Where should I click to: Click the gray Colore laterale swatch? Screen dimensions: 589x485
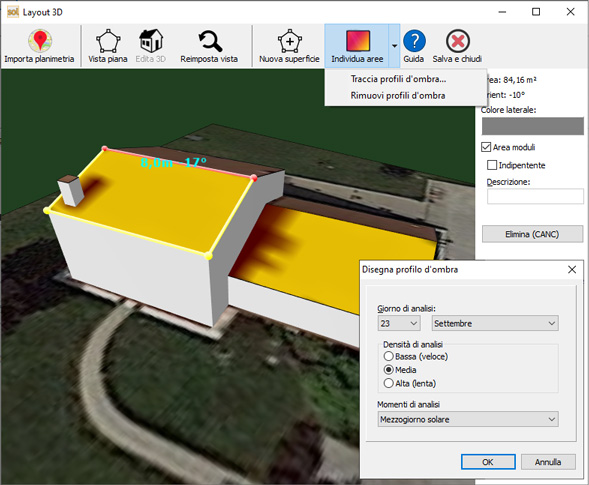tap(533, 126)
